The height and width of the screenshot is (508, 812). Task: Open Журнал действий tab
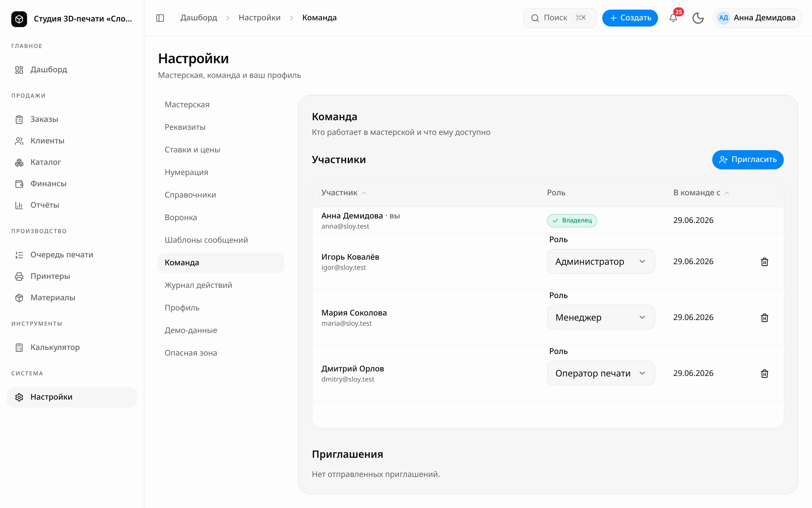[x=221, y=285]
